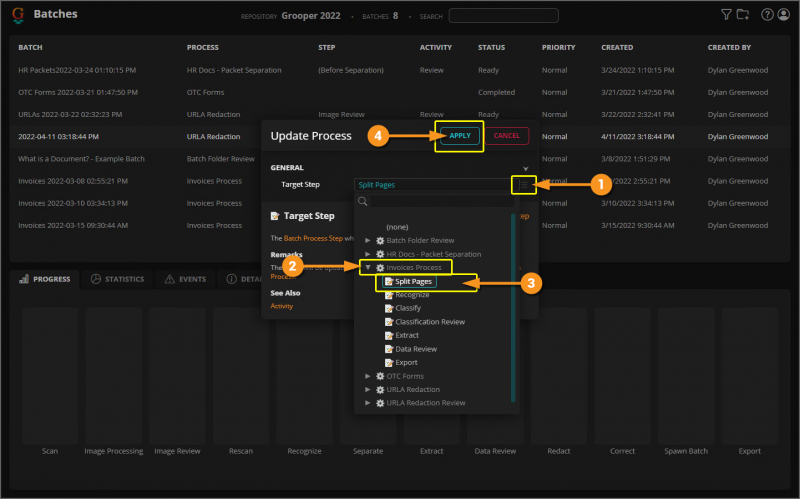Click the Recognize step icon
Screen dimensions: 800x499
click(389, 295)
